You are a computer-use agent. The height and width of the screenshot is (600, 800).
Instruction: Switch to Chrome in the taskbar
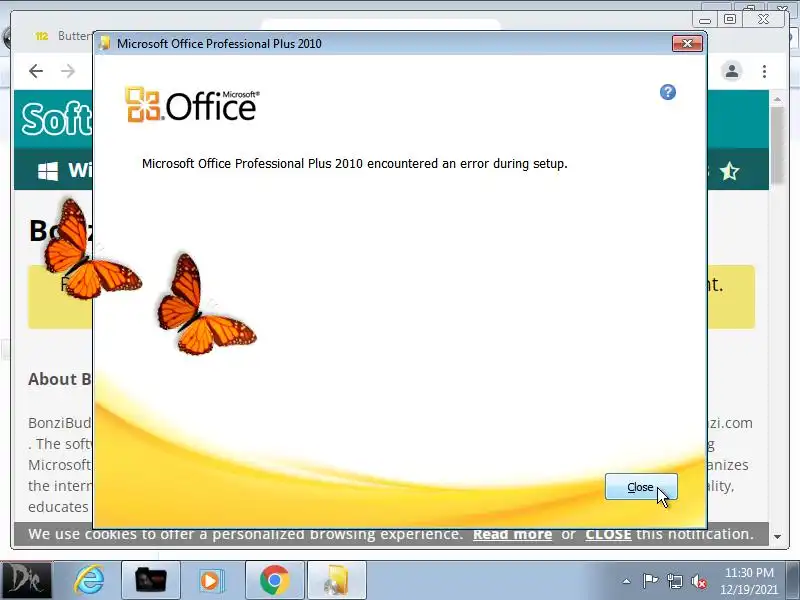[x=274, y=580]
